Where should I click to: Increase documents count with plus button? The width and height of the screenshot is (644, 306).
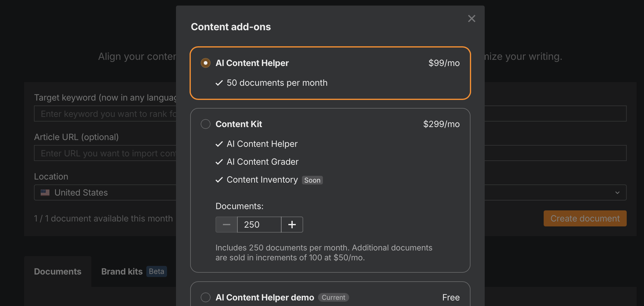[x=292, y=225]
